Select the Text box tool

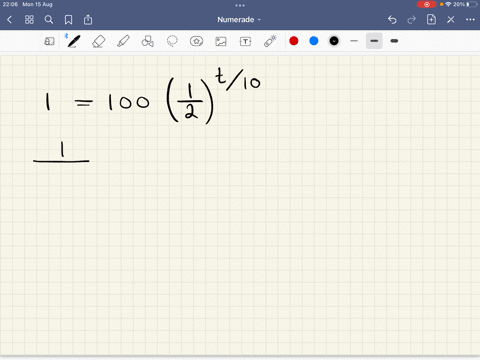(x=245, y=41)
